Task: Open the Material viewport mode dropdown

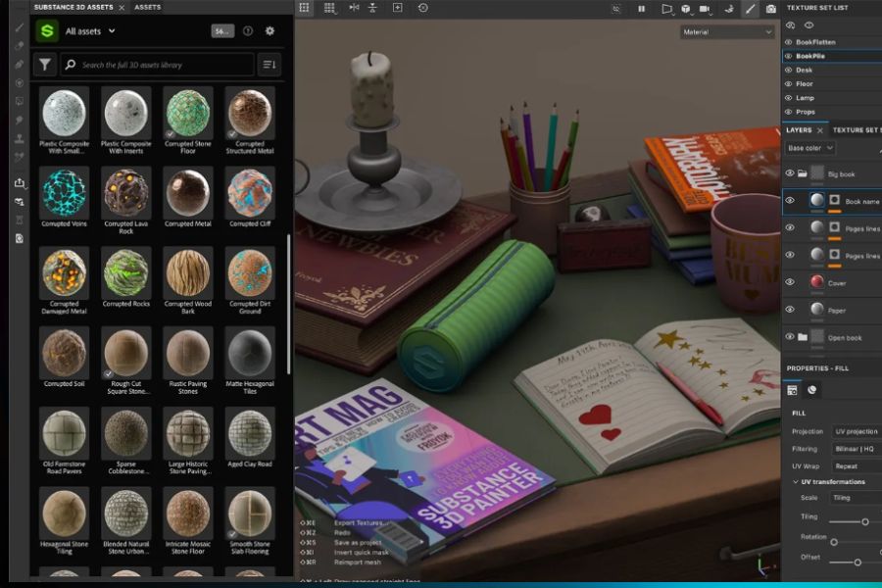Action: 727,32
